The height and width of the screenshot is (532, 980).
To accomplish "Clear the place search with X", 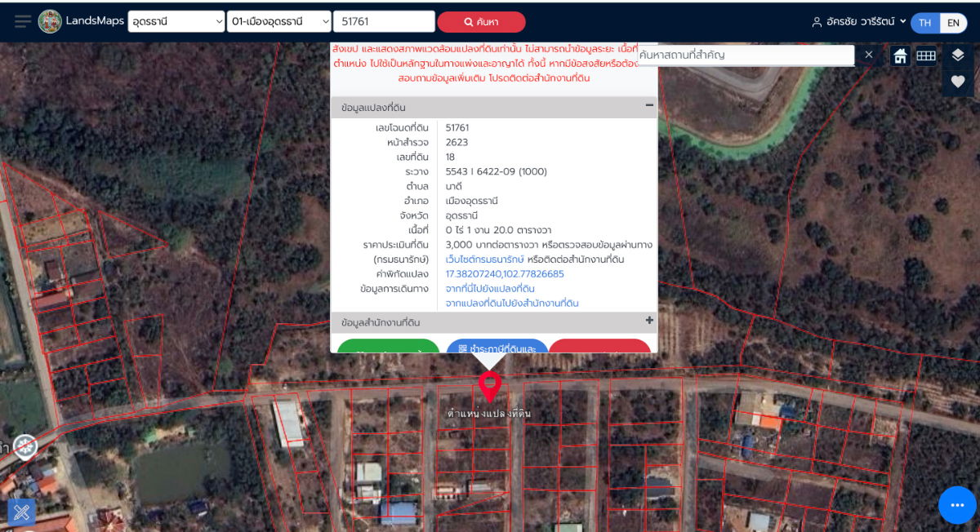I will (x=868, y=55).
